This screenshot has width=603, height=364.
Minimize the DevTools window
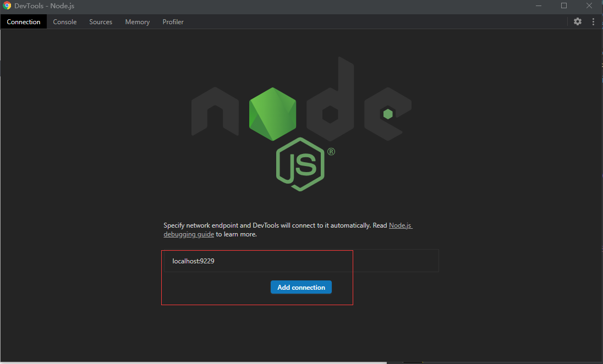tap(539, 5)
